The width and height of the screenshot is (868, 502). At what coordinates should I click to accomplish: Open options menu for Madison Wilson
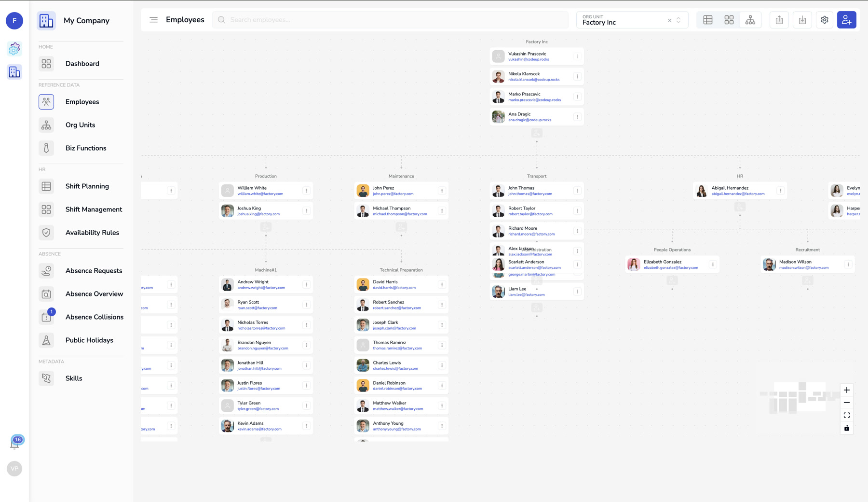click(x=848, y=265)
